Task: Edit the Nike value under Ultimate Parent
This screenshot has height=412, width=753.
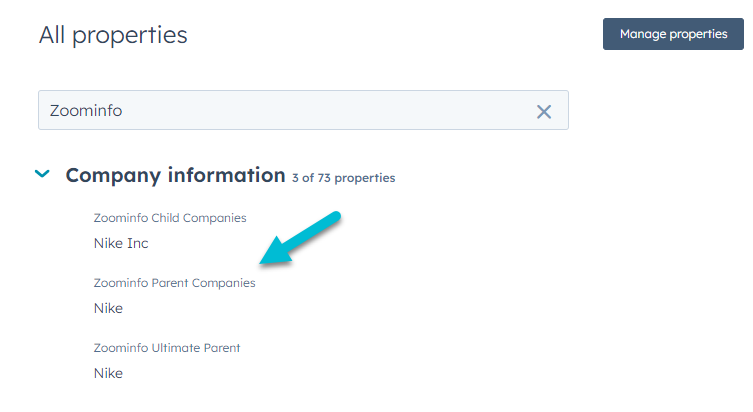Action: (x=108, y=373)
